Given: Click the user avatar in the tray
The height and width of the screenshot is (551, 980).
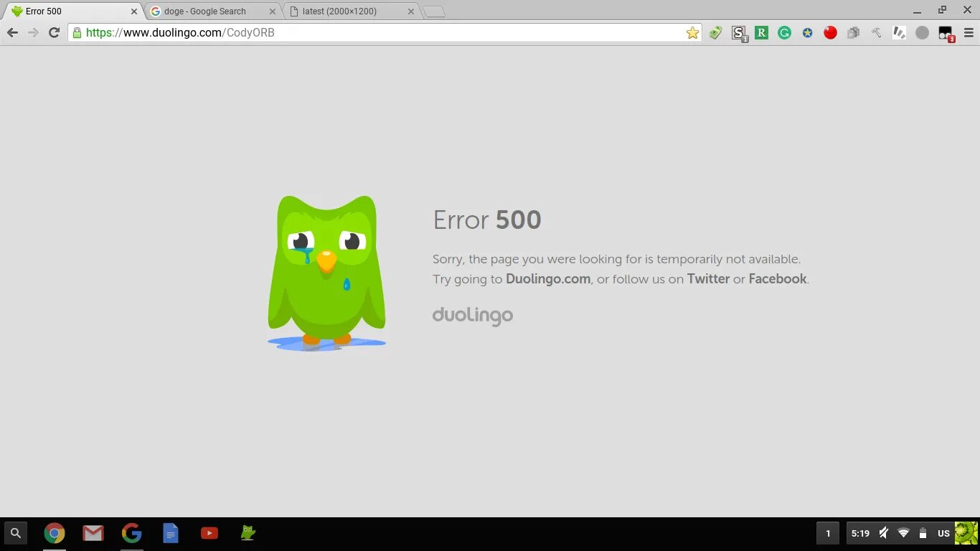Looking at the screenshot, I should 966,533.
